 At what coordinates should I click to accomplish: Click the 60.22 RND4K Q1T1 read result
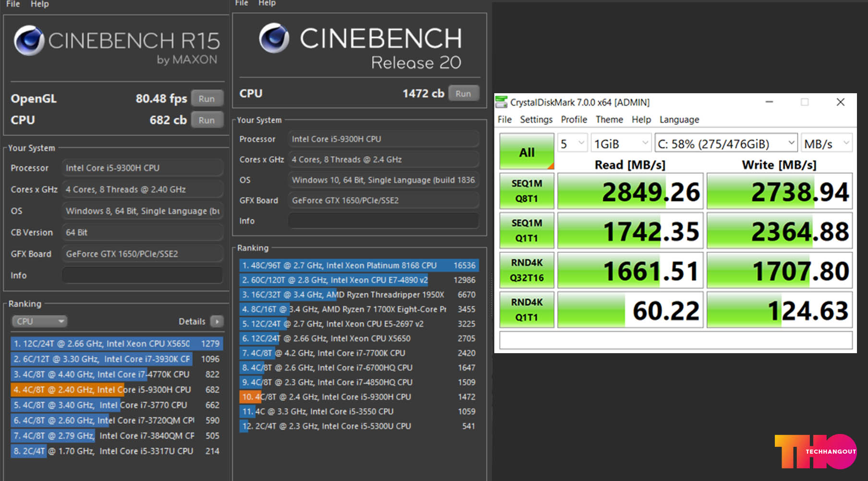point(630,310)
